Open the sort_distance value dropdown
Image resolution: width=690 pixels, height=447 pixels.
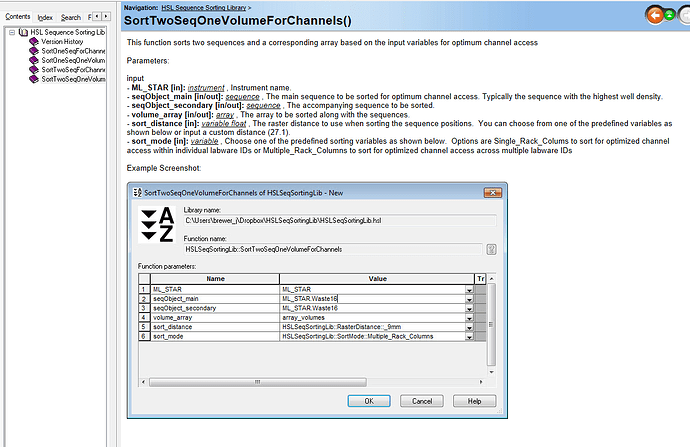468,326
